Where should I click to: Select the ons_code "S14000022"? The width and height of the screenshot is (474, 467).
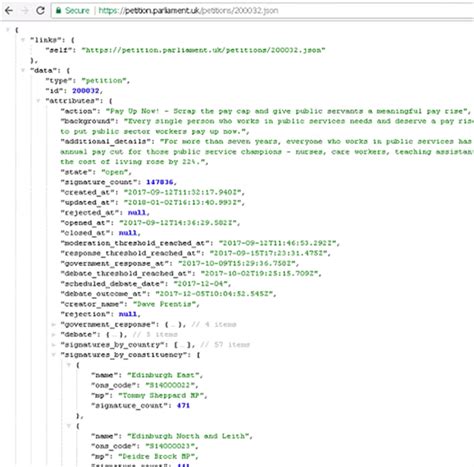coord(171,385)
